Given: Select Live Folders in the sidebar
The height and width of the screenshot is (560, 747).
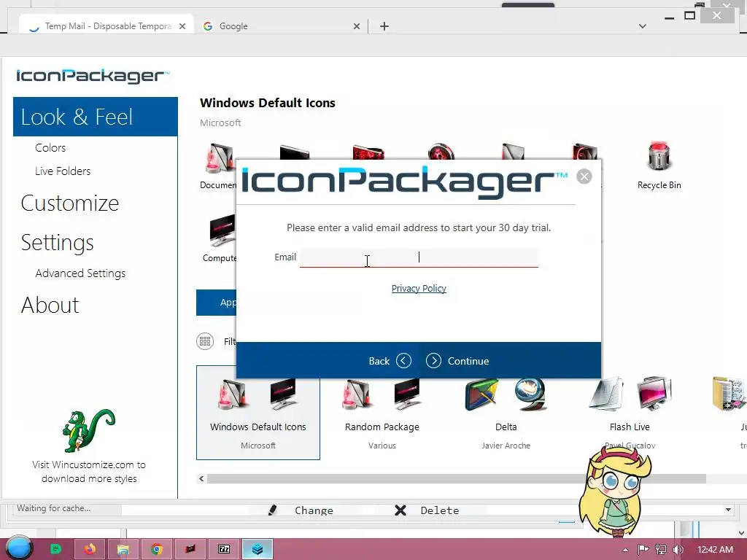Looking at the screenshot, I should coord(63,171).
